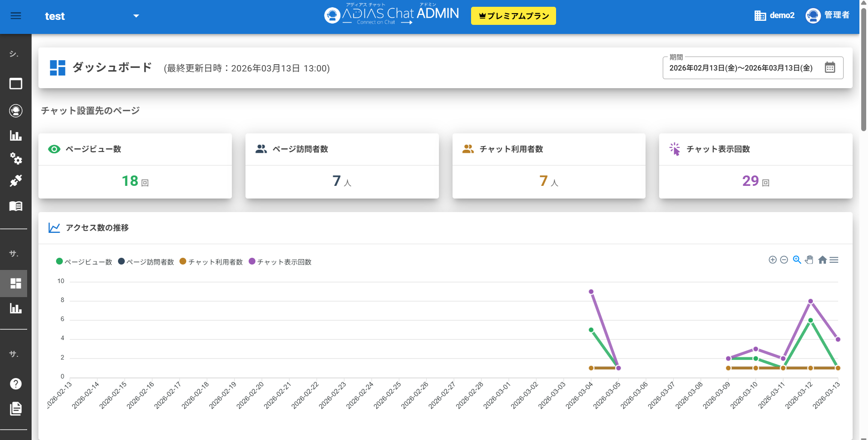Click the ページ訪問者数 card value 7
Viewport: 868px width, 440px height.
(x=337, y=181)
